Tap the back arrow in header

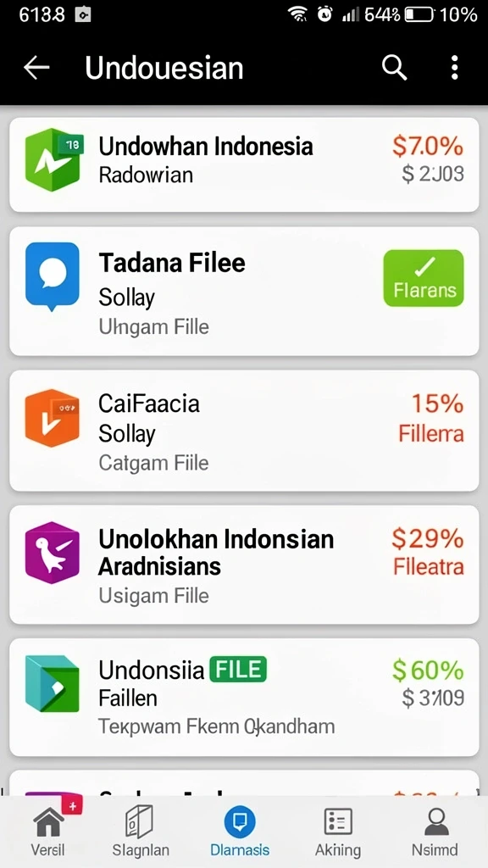pos(36,68)
